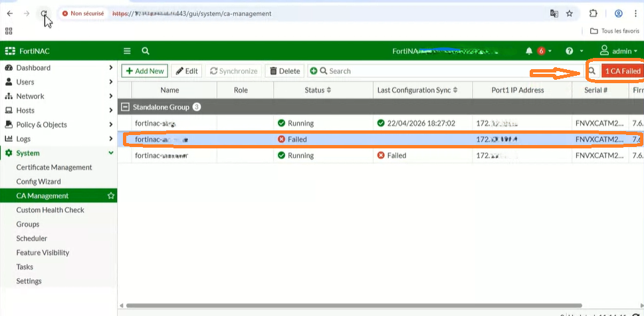Screen dimensions: 644x316
Task: Open Custom Health Check page
Action: click(50, 210)
